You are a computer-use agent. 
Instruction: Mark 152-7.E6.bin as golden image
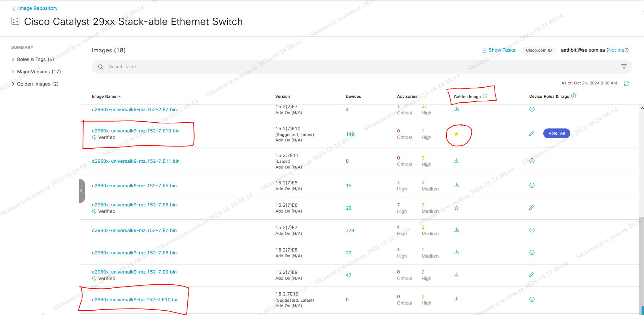pos(456,208)
